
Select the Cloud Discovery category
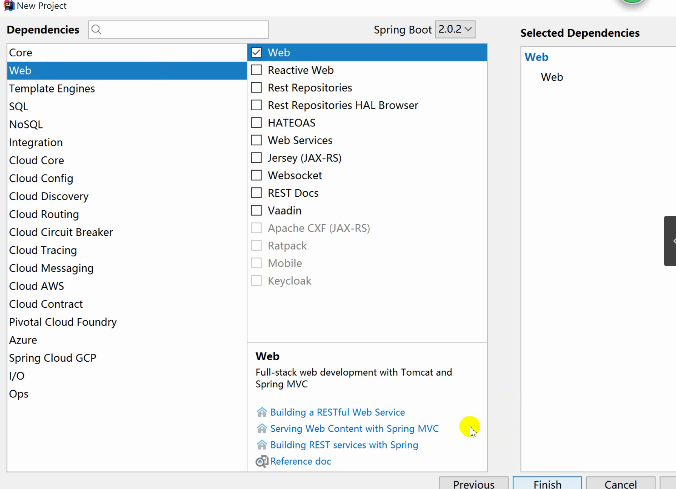pos(127,196)
